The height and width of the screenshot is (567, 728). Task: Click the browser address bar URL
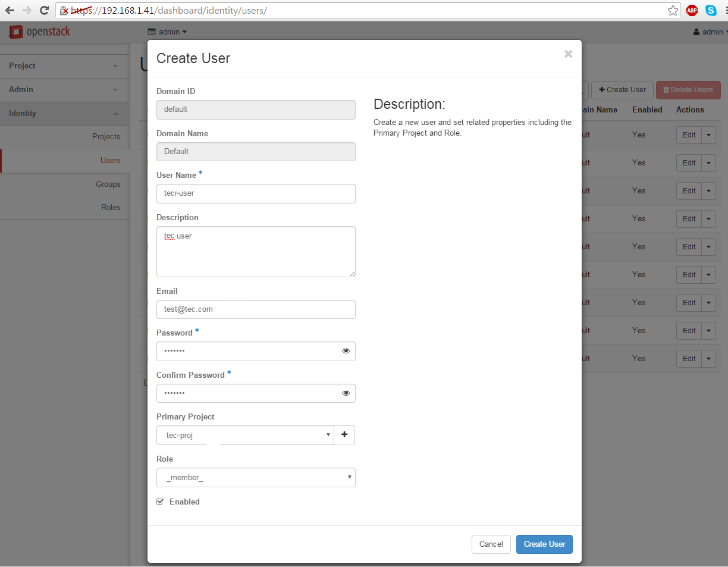(x=369, y=11)
